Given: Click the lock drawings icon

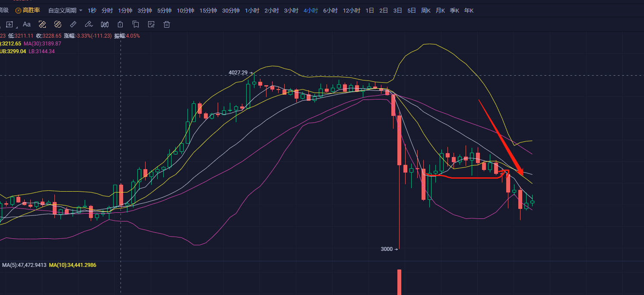Looking at the screenshot, I should pos(120,24).
